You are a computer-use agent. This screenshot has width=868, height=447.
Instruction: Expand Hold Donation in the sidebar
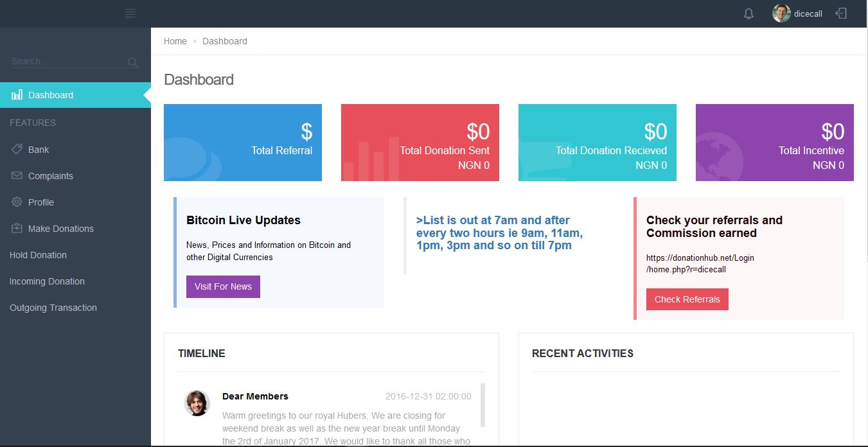pos(38,255)
